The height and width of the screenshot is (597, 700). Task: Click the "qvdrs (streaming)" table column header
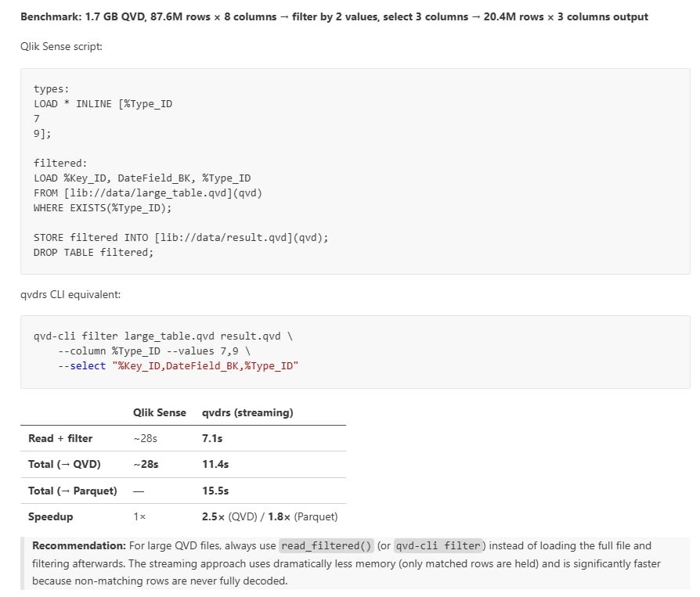coord(247,412)
